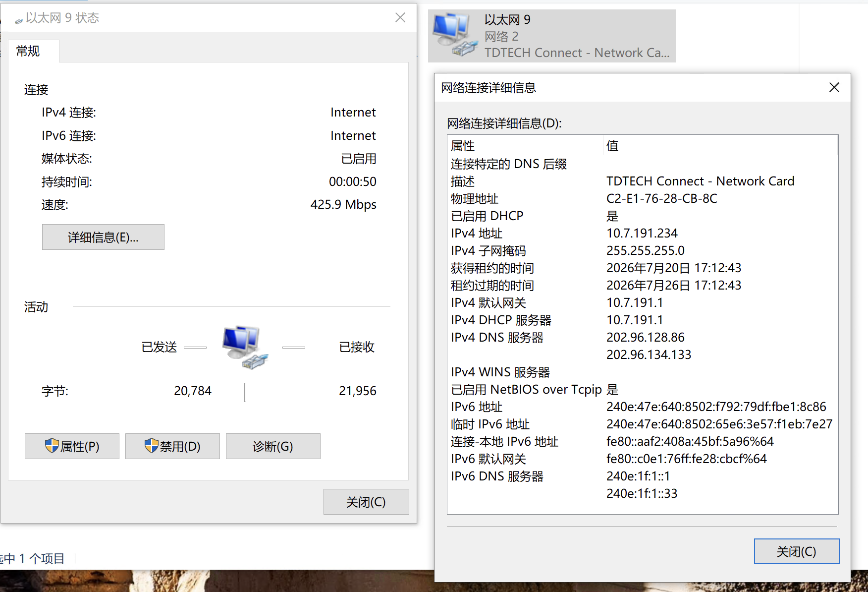Select lease obtained time 2026年7月20日 17:12:43

point(674,268)
